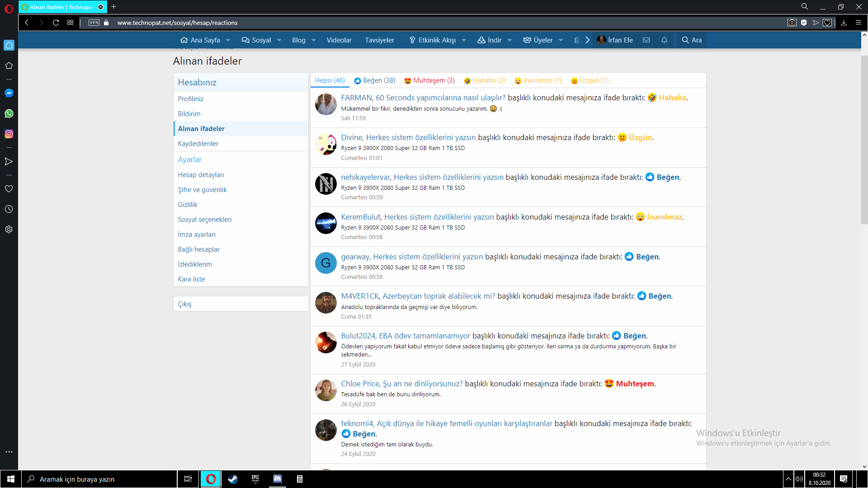Take snapshot with camera icon
The height and width of the screenshot is (488, 868).
(792, 23)
